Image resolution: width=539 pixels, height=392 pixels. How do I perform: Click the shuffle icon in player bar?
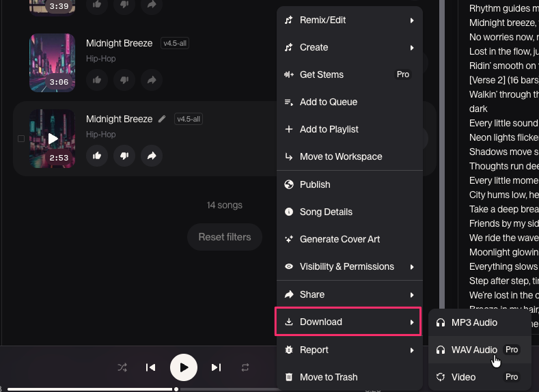tap(122, 367)
